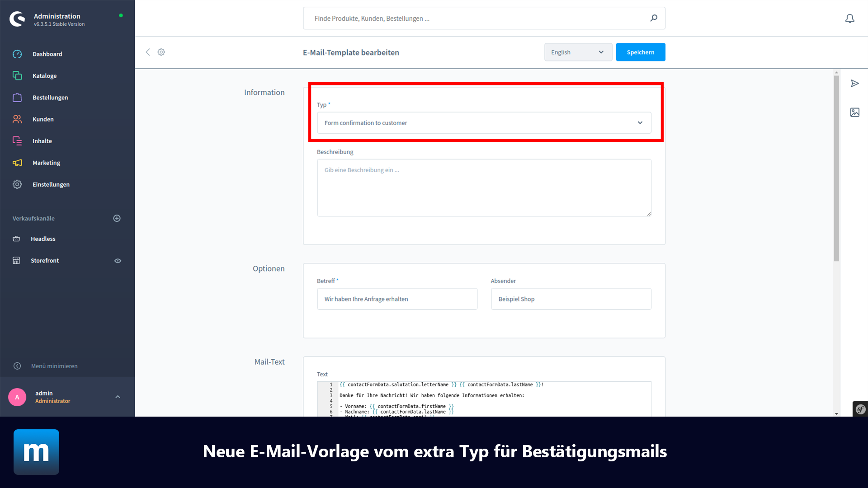The height and width of the screenshot is (488, 868).
Task: Click the Speichern button to save
Action: coord(641,52)
